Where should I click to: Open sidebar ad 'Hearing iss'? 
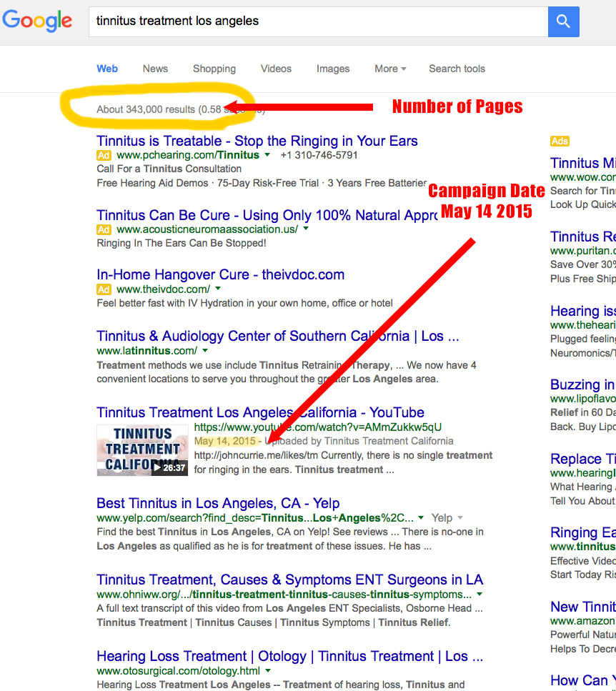(x=583, y=311)
